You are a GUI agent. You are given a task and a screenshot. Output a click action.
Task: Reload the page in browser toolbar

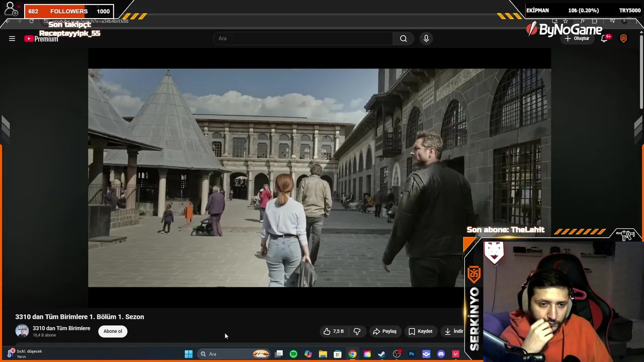[31, 21]
